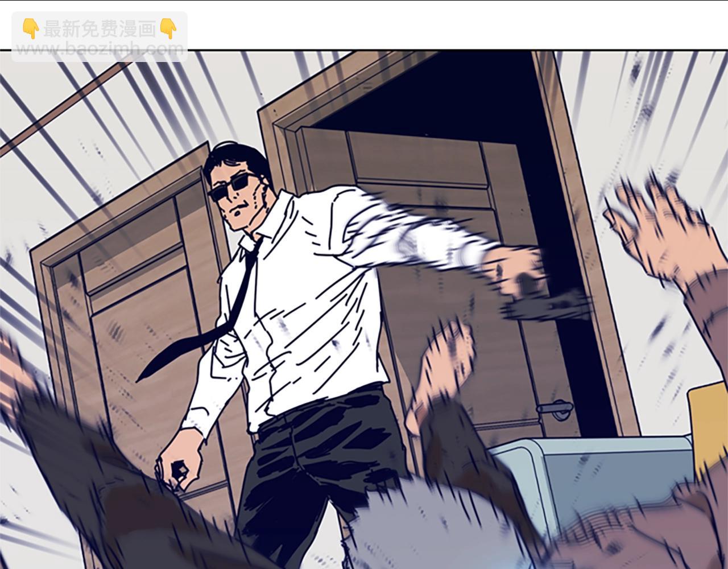
Task: Follow the www.baozimh.com watermark link
Action: click(100, 48)
